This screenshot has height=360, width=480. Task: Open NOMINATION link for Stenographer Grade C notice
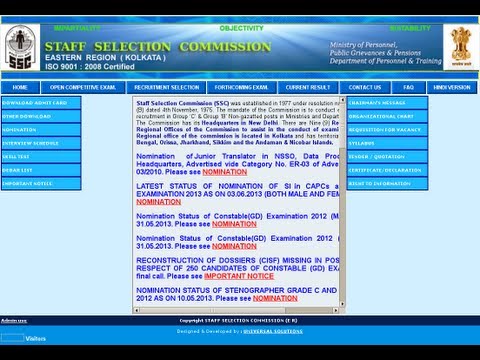tap(275, 299)
